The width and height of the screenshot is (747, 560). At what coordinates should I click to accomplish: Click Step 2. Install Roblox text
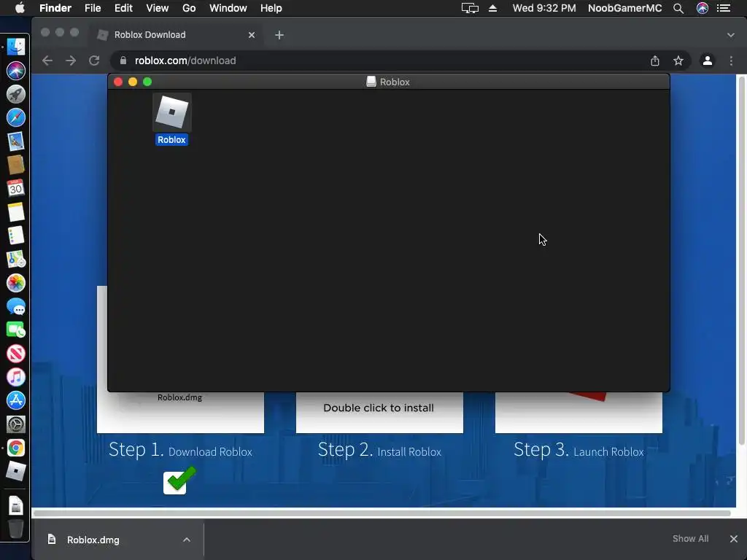tap(379, 449)
